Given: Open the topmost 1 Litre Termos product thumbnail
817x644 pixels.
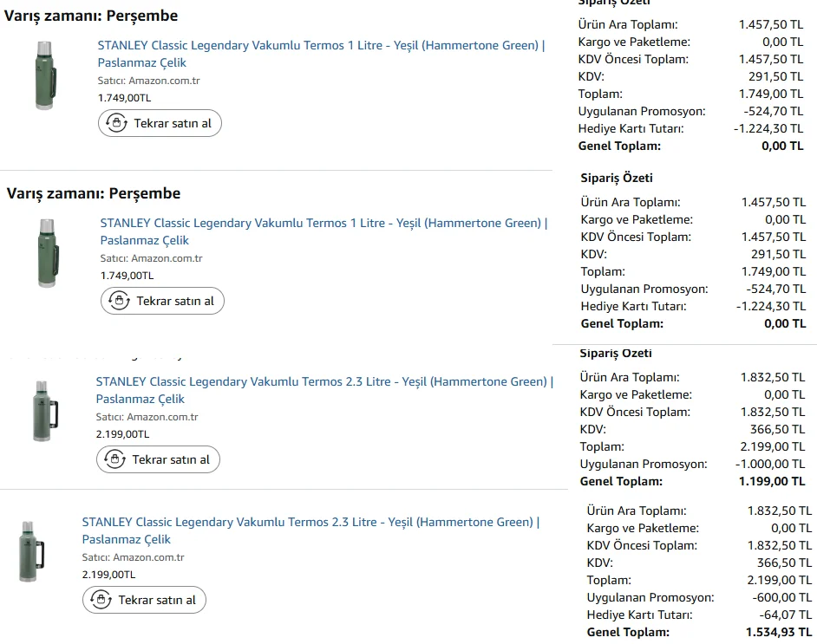Looking at the screenshot, I should click(45, 76).
